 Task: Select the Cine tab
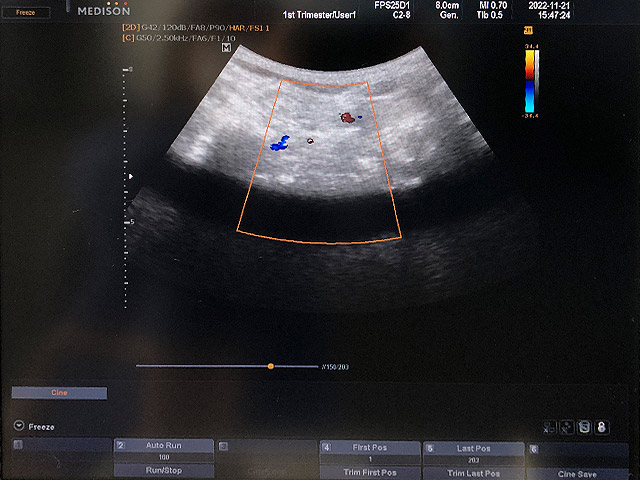point(59,393)
